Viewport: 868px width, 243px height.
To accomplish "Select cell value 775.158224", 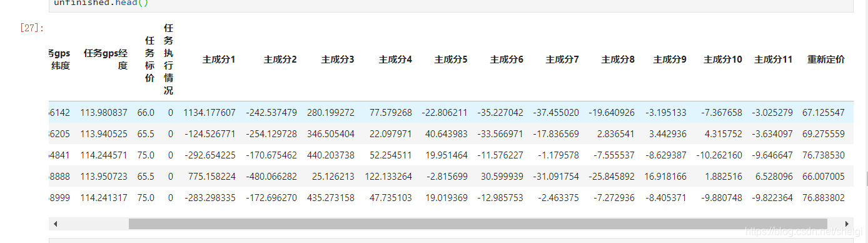I will coord(212,177).
